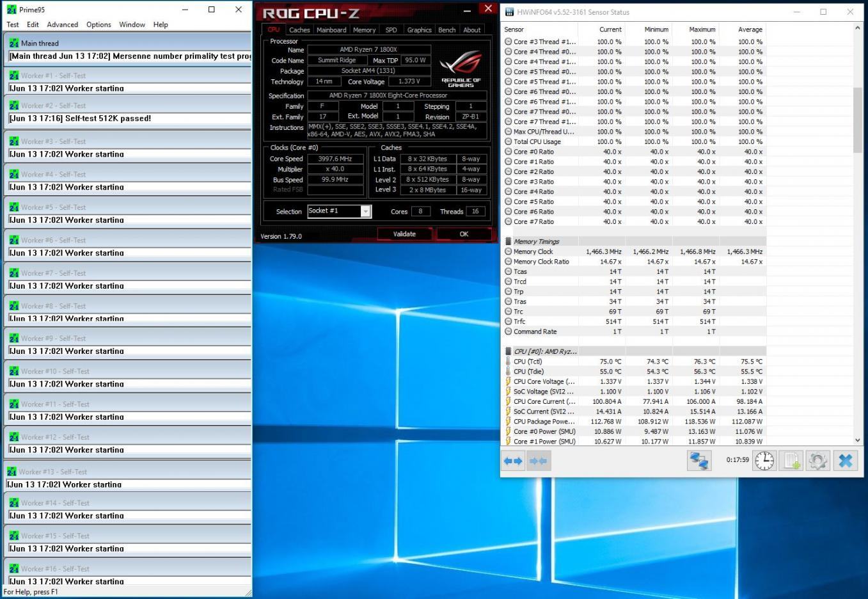Click the clock reset icon in HWiNFO
Screen dimensions: 868x599
click(764, 461)
